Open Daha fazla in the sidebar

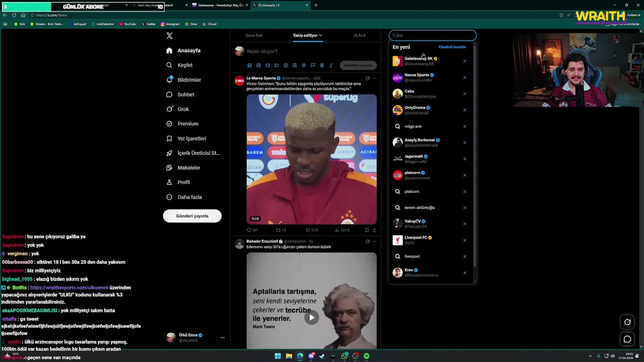(184, 197)
